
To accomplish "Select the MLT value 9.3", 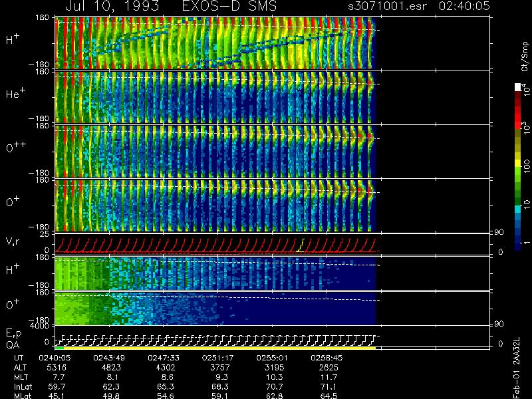I will point(221,377).
